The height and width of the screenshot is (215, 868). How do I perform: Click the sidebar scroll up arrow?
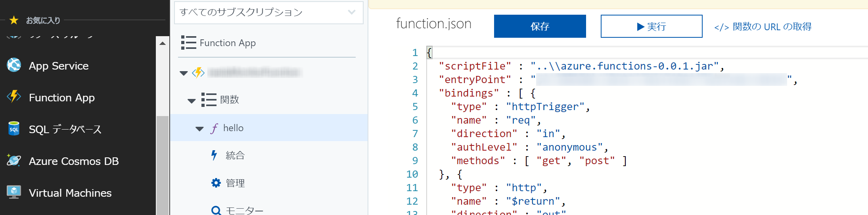163,43
